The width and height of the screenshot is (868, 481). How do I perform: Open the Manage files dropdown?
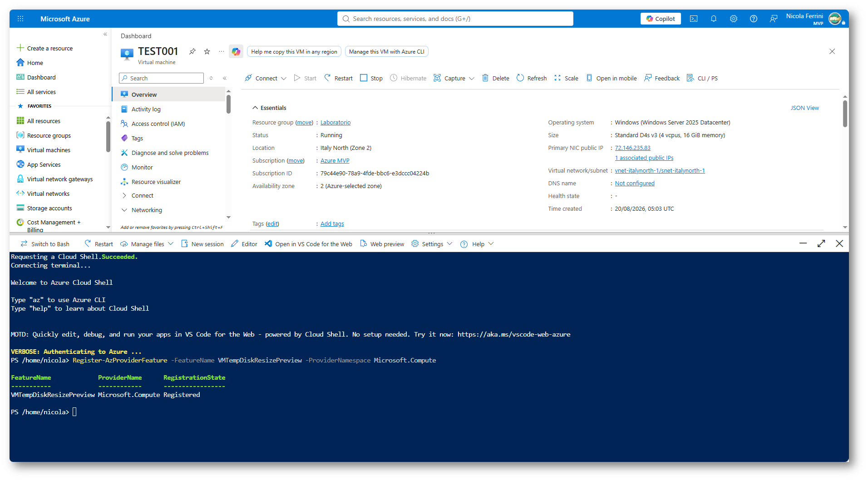pyautogui.click(x=147, y=244)
